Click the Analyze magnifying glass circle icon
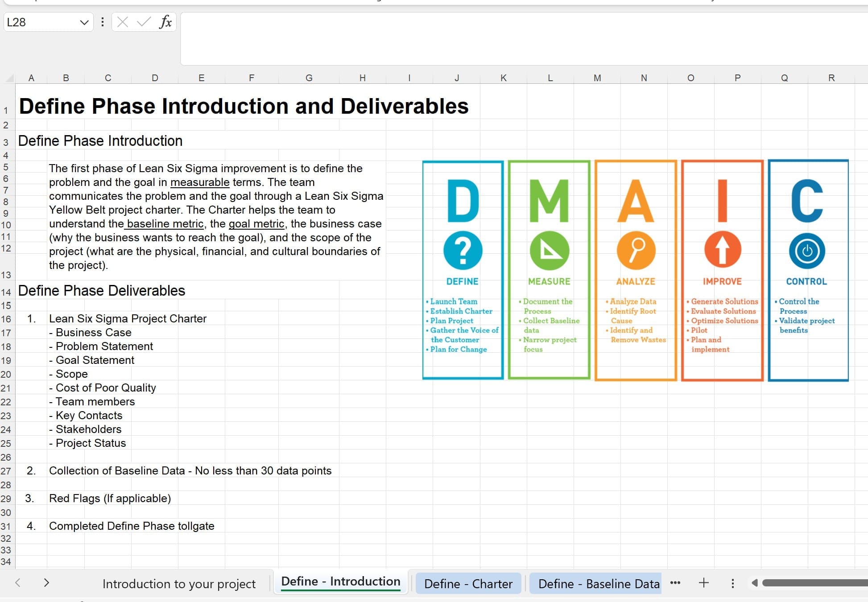 coord(636,250)
